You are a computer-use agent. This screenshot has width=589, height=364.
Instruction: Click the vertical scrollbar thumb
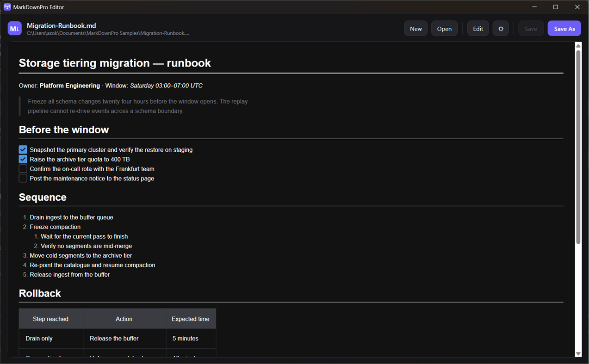pyautogui.click(x=578, y=147)
